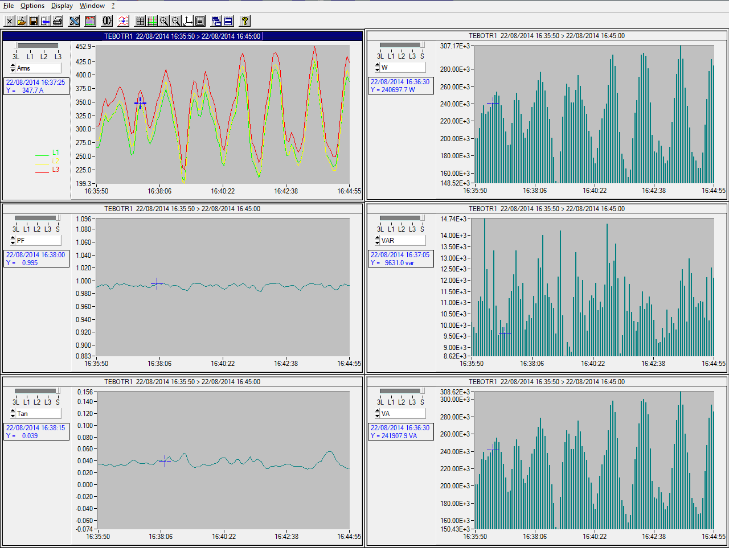Print with the printer toolbar icon
This screenshot has width=729, height=560.
[58, 21]
